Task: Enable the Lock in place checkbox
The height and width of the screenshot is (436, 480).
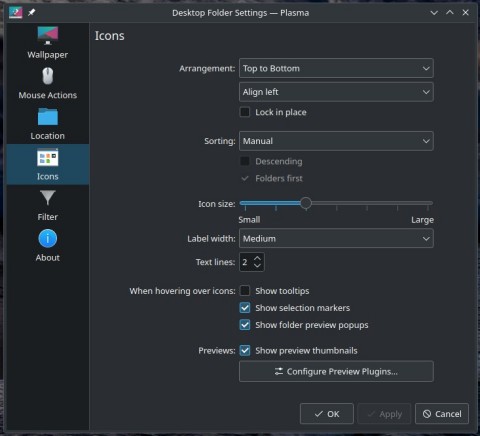Action: coord(245,112)
